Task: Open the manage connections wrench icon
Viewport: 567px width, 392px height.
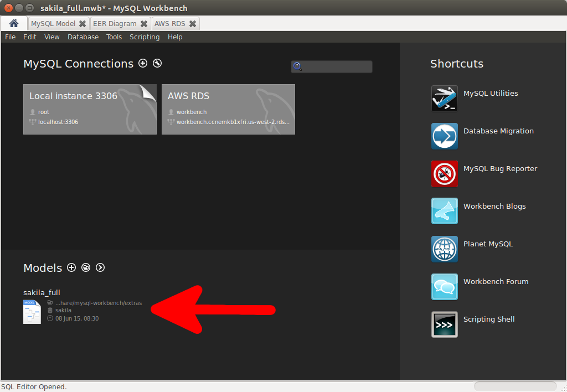Action: (157, 63)
